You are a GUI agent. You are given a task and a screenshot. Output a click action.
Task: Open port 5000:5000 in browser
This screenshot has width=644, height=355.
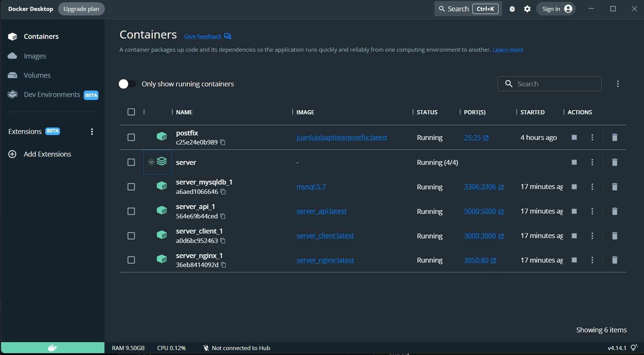pyautogui.click(x=484, y=211)
